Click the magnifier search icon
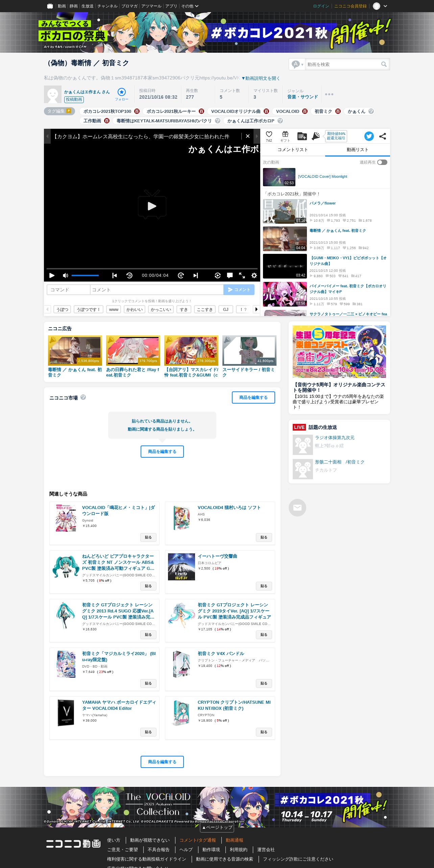This screenshot has width=434, height=868. (x=384, y=64)
